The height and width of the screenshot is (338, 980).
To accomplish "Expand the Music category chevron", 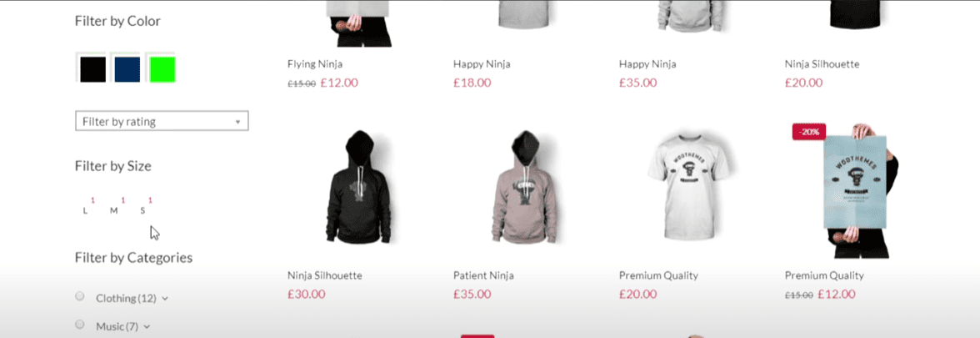I will tap(147, 327).
